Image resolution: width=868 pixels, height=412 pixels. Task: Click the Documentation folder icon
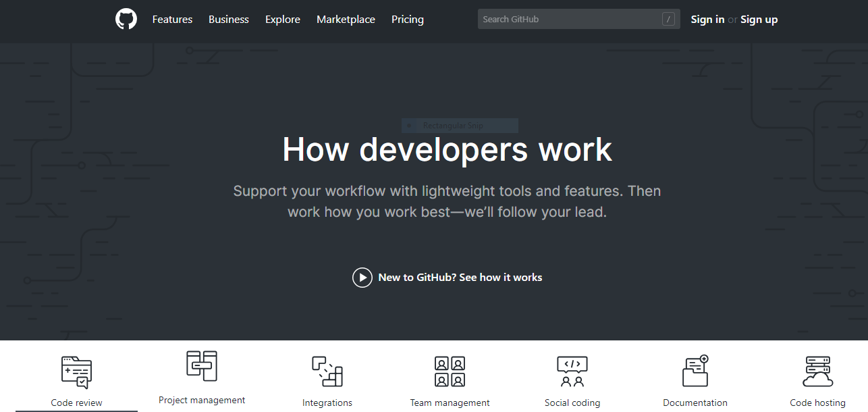[695, 371]
